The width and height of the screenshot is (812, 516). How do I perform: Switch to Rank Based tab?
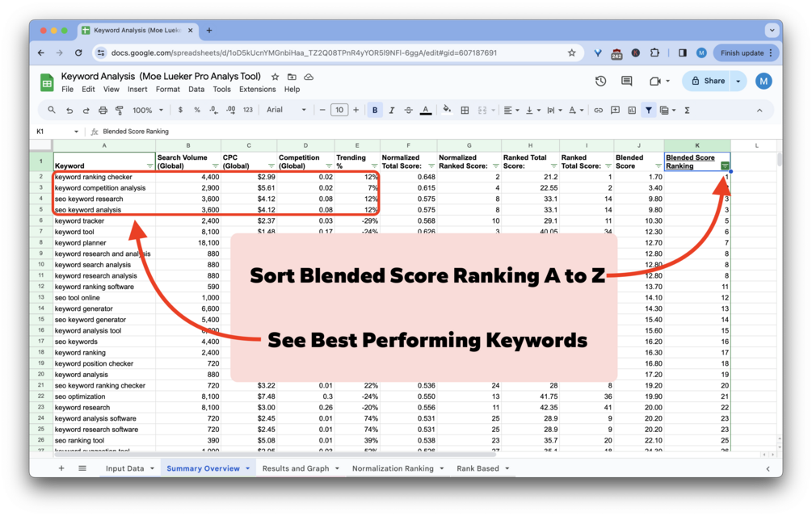pos(478,468)
